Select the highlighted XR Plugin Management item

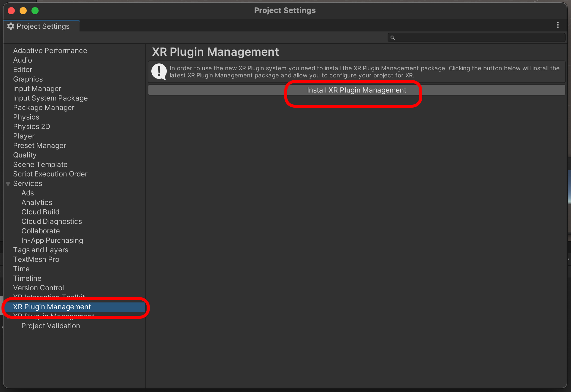coord(52,307)
